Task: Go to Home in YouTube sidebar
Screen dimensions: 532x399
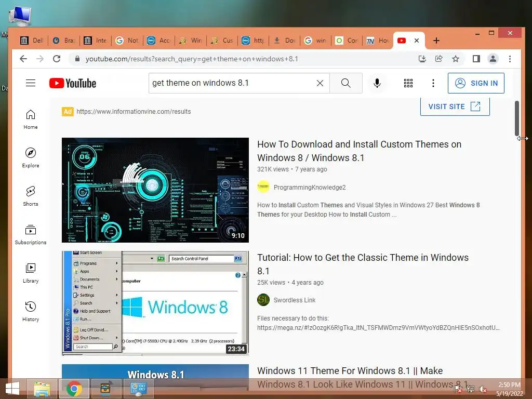Action: pos(31,119)
